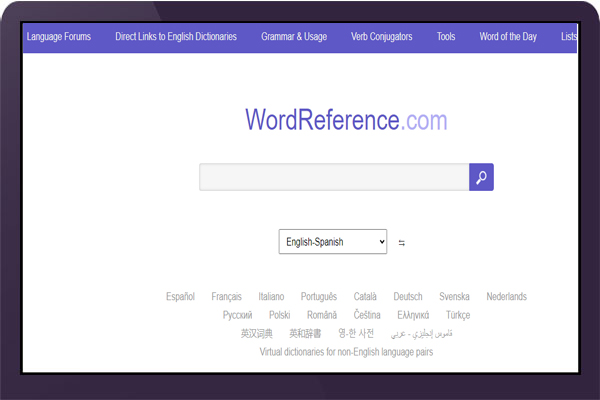Viewport: 600px width, 400px height.
Task: Open the 英和辞書 Japanese dictionary link
Action: pyautogui.click(x=305, y=333)
